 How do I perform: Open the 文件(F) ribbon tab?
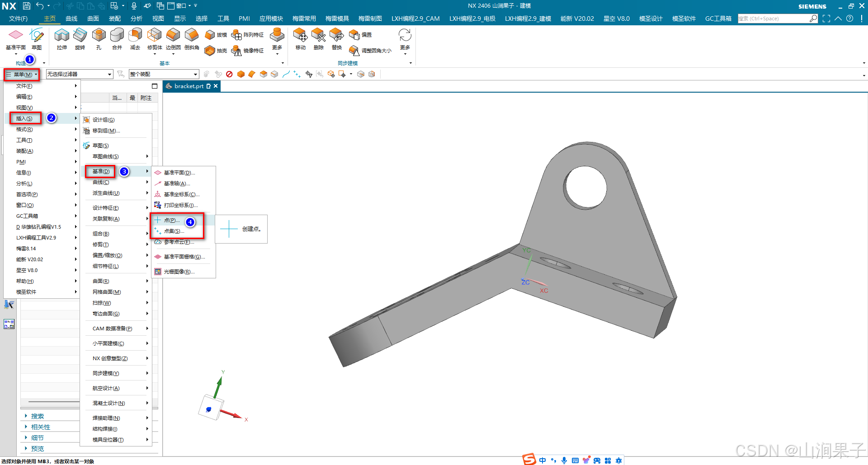point(19,19)
